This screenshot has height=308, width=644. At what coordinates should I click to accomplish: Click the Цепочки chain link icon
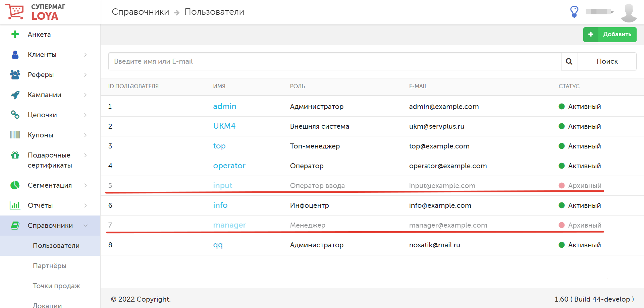pos(15,115)
